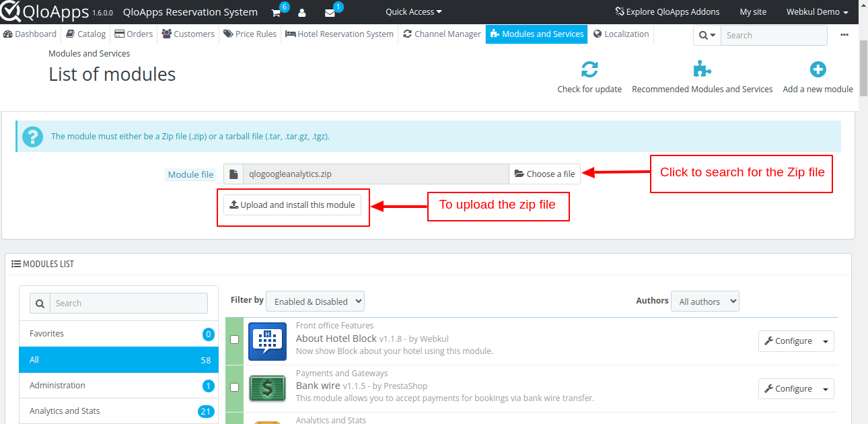Open the Price Rules menu

tap(250, 34)
